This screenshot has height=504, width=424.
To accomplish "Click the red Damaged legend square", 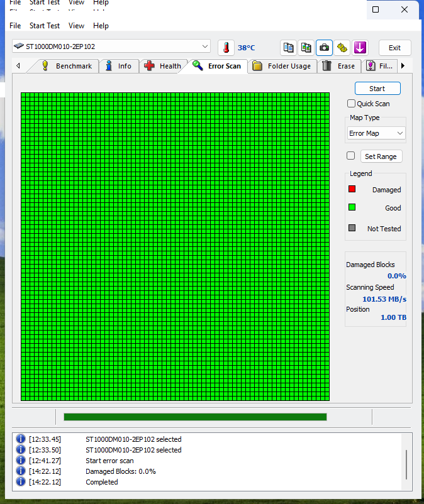I will [352, 189].
